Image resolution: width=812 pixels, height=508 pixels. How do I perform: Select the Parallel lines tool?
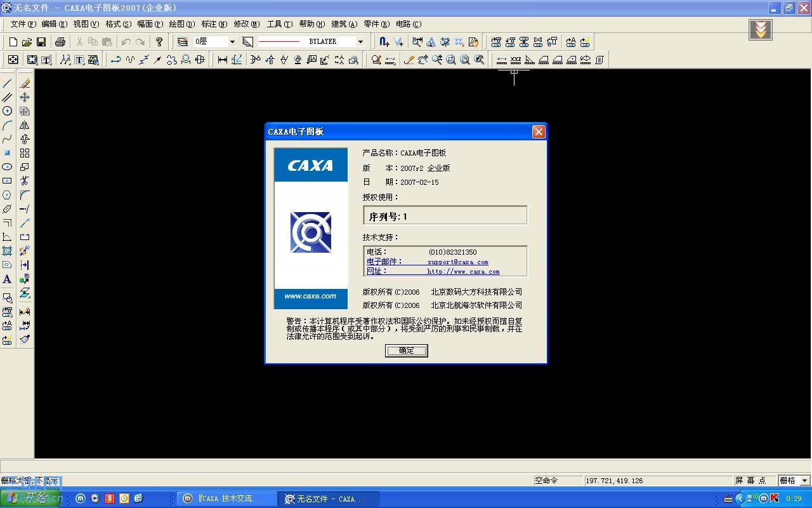click(7, 97)
